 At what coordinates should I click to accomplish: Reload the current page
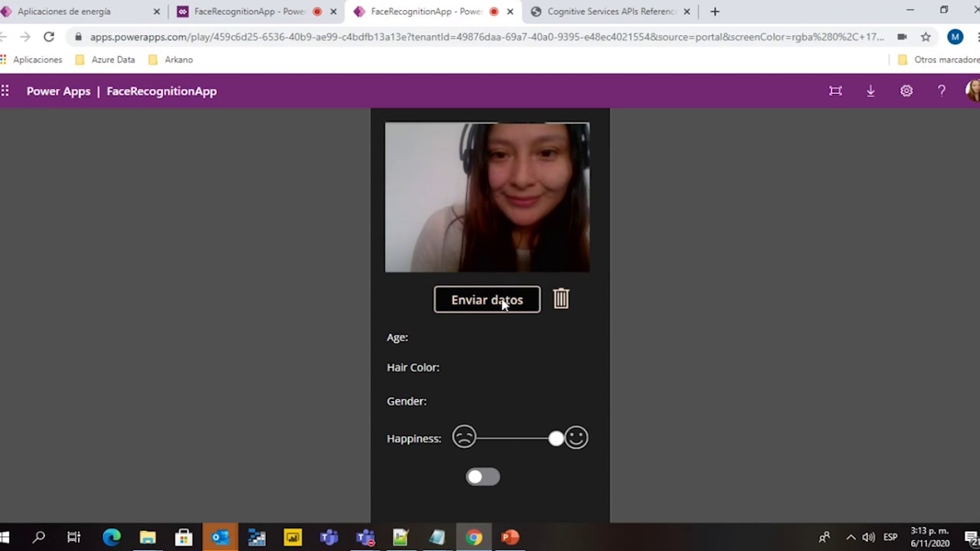49,37
